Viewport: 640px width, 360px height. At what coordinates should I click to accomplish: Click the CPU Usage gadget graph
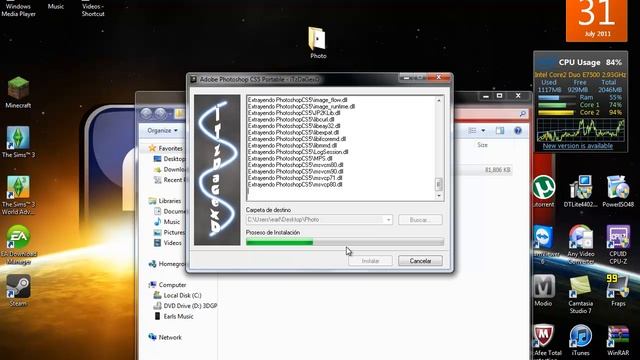pos(580,130)
